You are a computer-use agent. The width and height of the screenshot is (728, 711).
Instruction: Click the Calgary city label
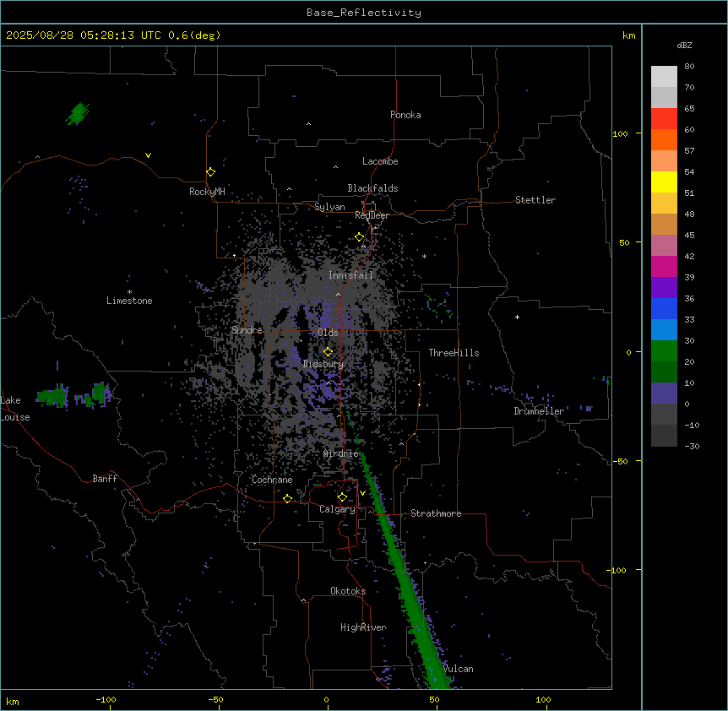point(337,509)
